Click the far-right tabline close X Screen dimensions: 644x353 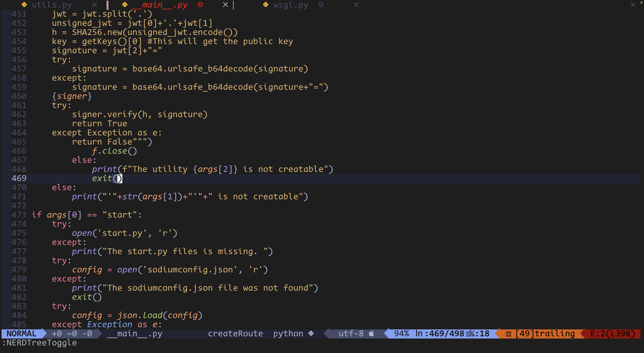633,5
